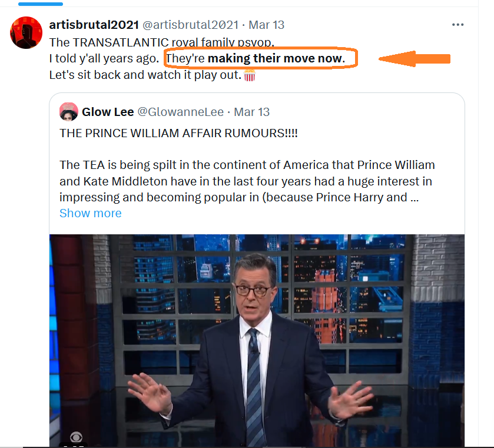Image resolution: width=494 pixels, height=448 pixels.
Task: Open the quoted tweet body about Kate Middleton
Action: (x=247, y=181)
